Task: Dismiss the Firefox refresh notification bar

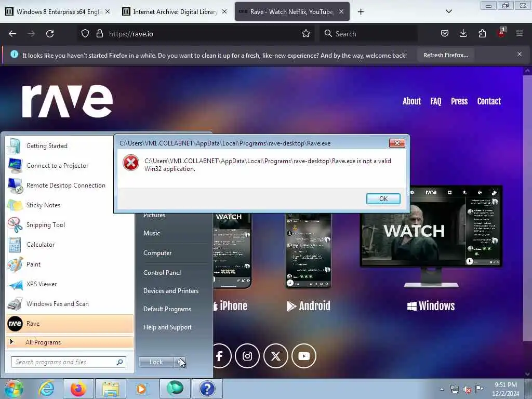Action: pyautogui.click(x=520, y=54)
